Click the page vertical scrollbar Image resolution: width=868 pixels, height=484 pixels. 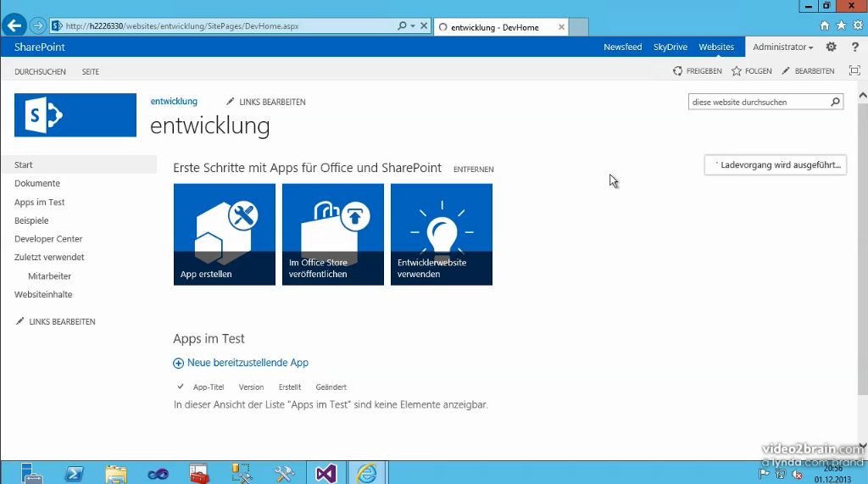(862, 249)
